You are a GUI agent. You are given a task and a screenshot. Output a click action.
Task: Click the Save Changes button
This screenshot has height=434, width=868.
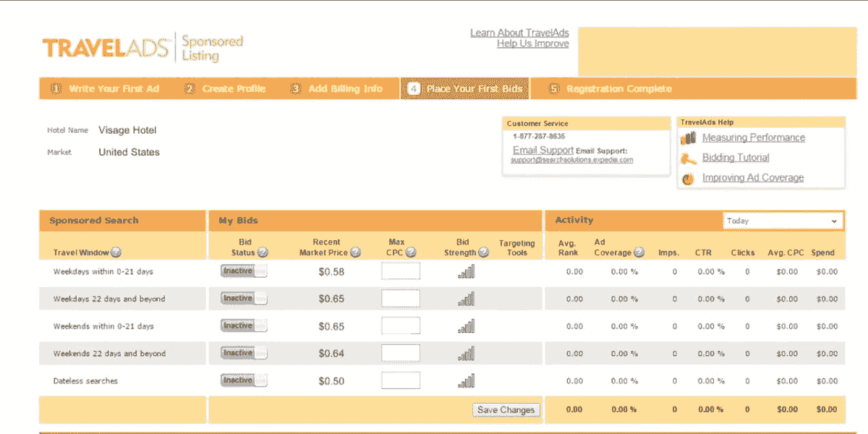(506, 410)
